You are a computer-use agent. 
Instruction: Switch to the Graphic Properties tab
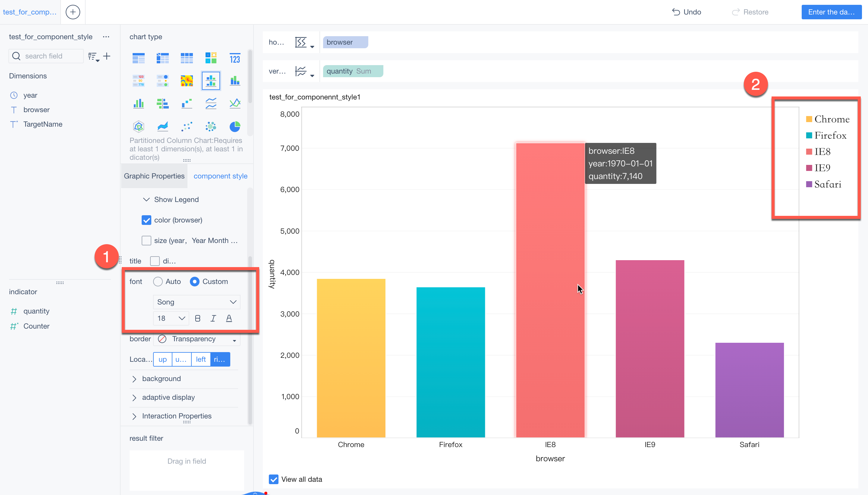[154, 176]
